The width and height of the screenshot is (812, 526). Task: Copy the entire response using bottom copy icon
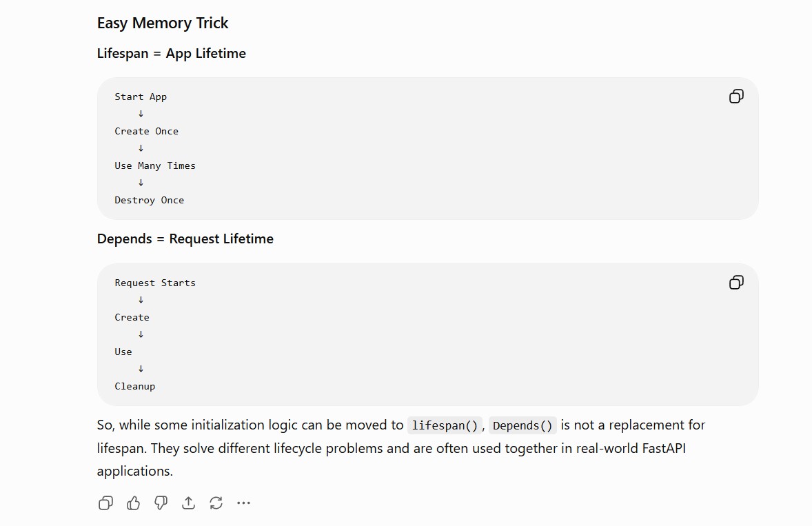(x=105, y=503)
